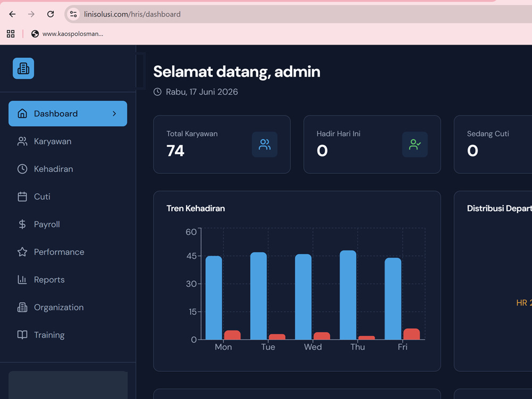This screenshot has width=532, height=399.
Task: Click the blue Mon attendance bar
Action: [x=214, y=297]
